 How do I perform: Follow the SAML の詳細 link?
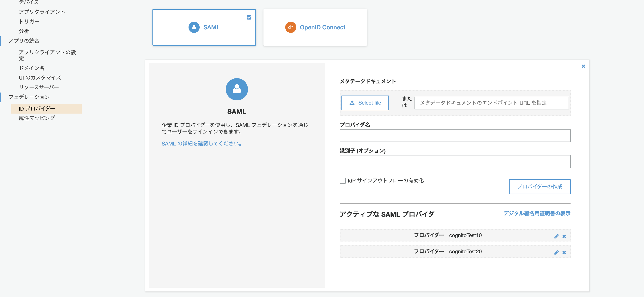202,143
